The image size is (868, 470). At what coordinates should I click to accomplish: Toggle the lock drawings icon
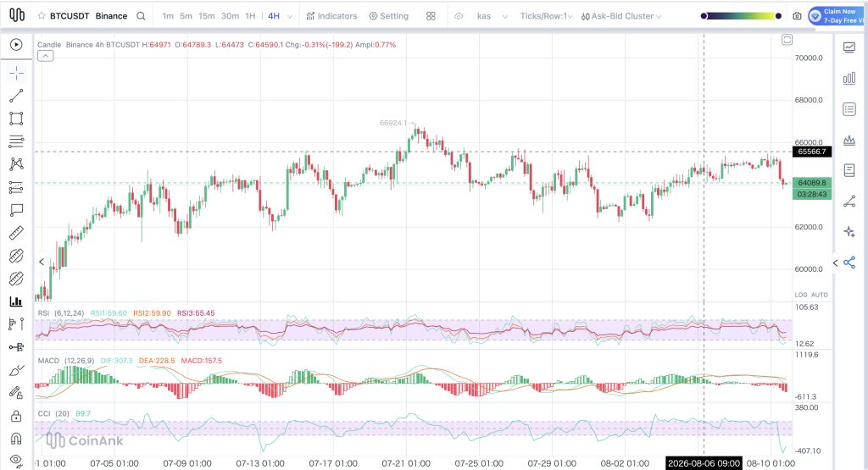coord(16,416)
